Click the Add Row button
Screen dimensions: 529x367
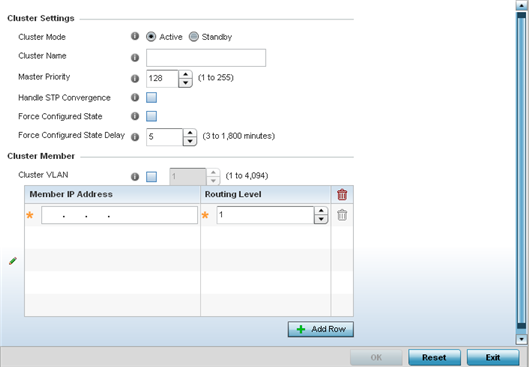click(x=321, y=329)
